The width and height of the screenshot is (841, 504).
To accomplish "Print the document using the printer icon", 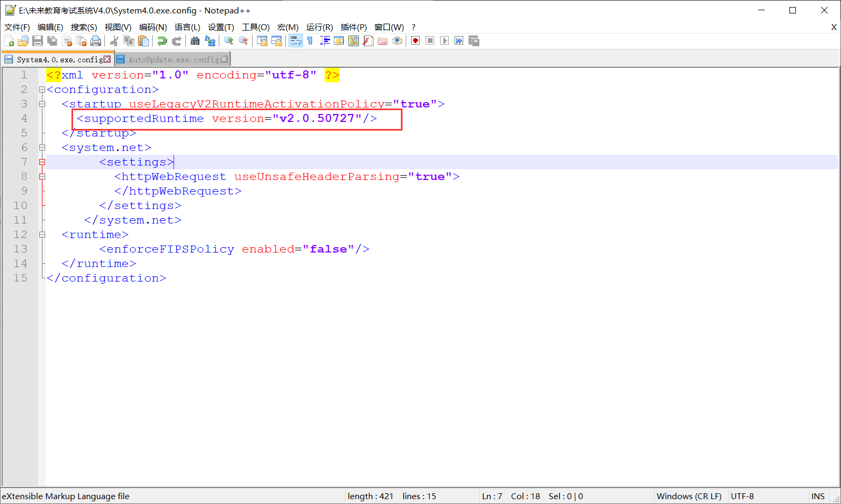I will click(96, 41).
